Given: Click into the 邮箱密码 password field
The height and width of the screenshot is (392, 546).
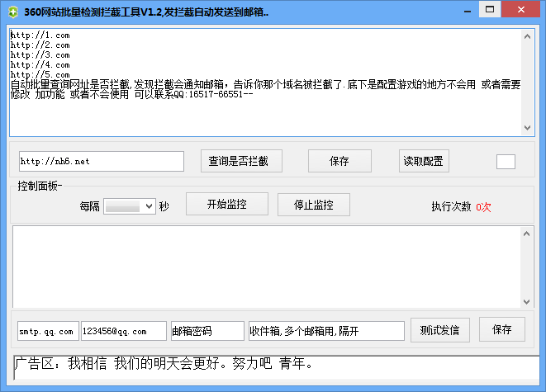Looking at the screenshot, I should click(207, 331).
